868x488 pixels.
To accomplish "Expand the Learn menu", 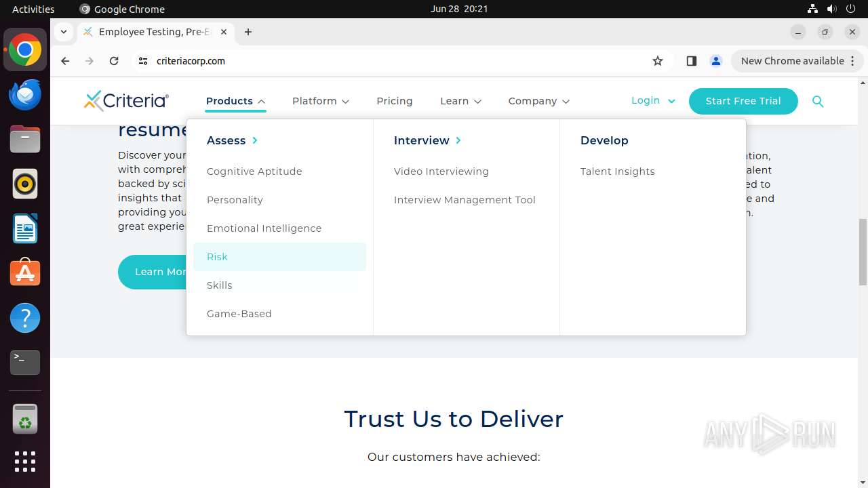I will [x=460, y=101].
